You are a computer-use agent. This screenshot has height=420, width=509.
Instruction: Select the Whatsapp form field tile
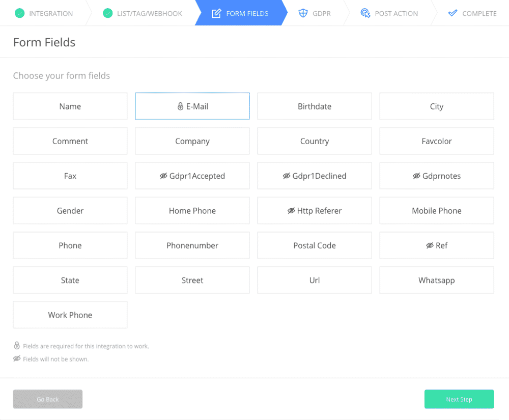(x=437, y=280)
